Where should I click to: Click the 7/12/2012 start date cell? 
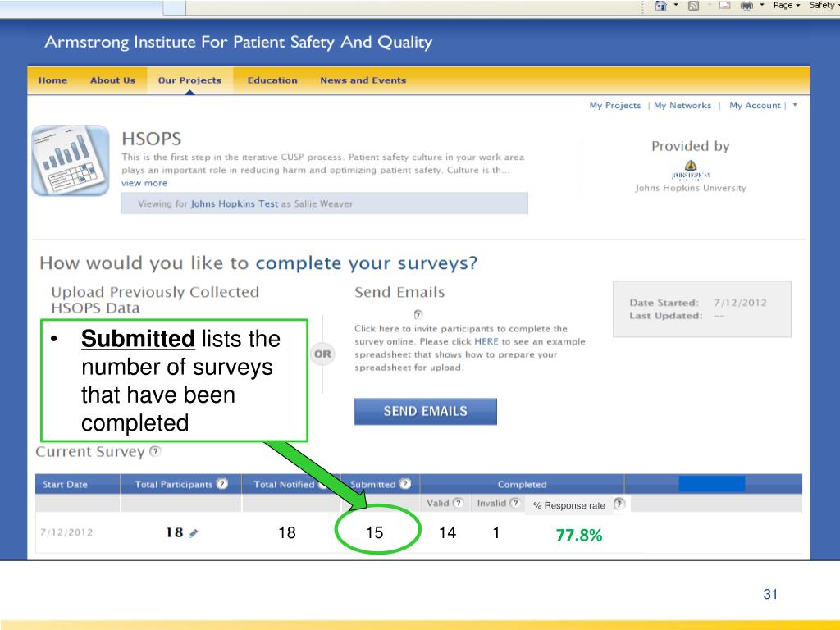coord(66,532)
